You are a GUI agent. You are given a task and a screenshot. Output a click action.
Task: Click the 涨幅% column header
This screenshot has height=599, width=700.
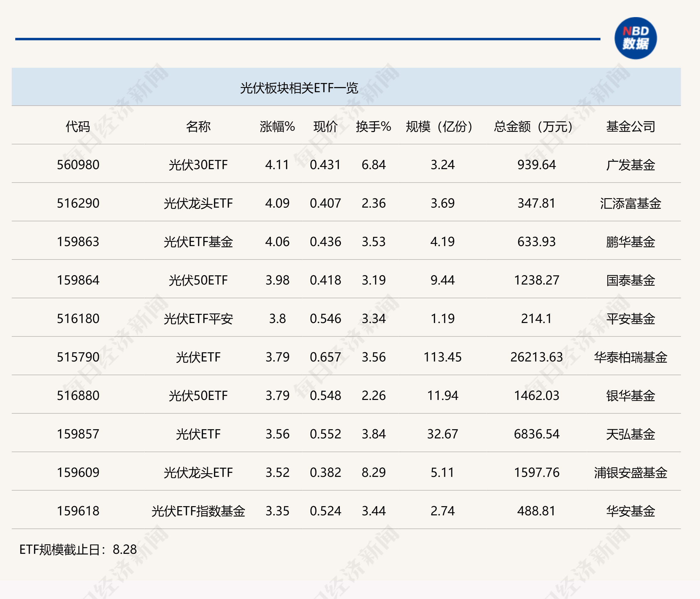pos(277,127)
